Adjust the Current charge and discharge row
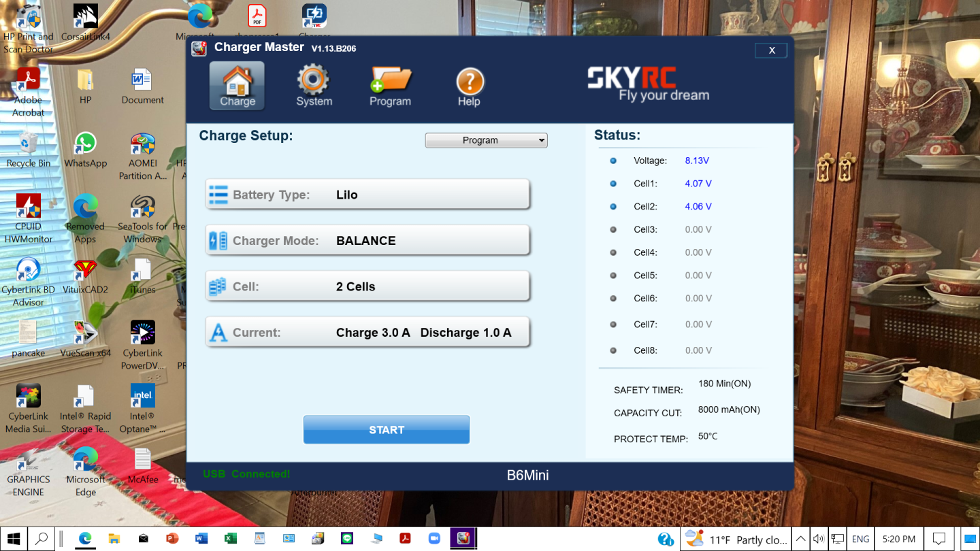Image resolution: width=980 pixels, height=551 pixels. point(367,333)
